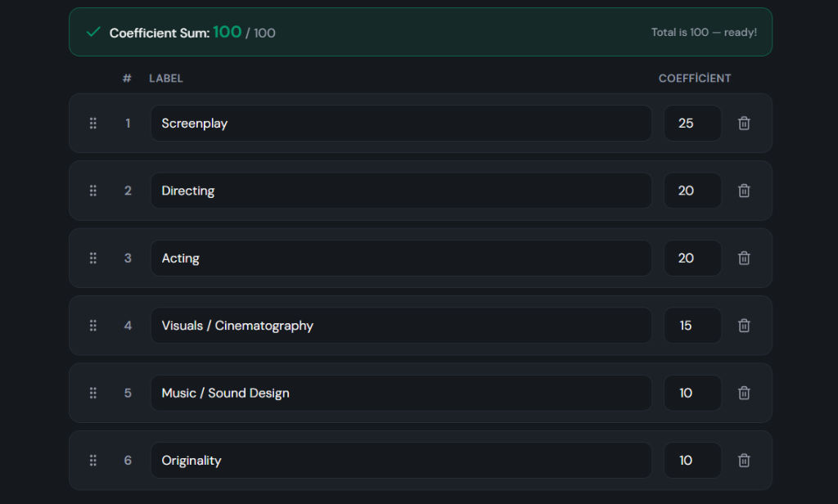Screen dimensions: 838x504
Task: Edit the Visuals coefficient value 15
Action: click(x=692, y=326)
